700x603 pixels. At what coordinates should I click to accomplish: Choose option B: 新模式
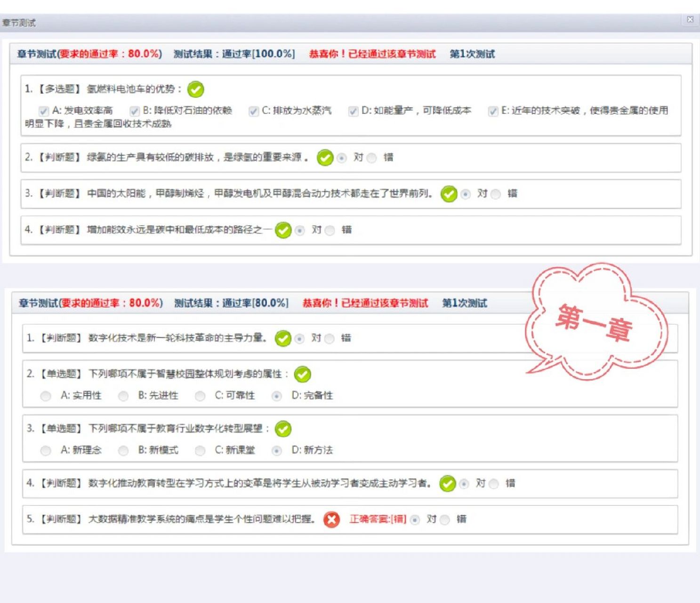coord(123,451)
